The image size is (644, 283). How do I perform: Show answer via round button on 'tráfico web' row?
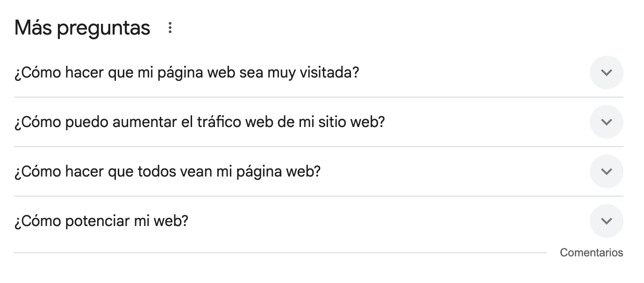[606, 122]
